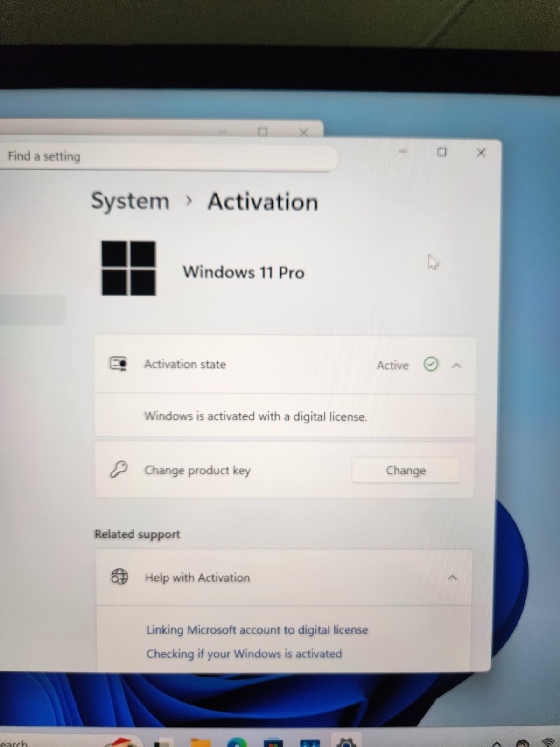Click the Related support heading
This screenshot has width=560, height=747.
[x=137, y=534]
